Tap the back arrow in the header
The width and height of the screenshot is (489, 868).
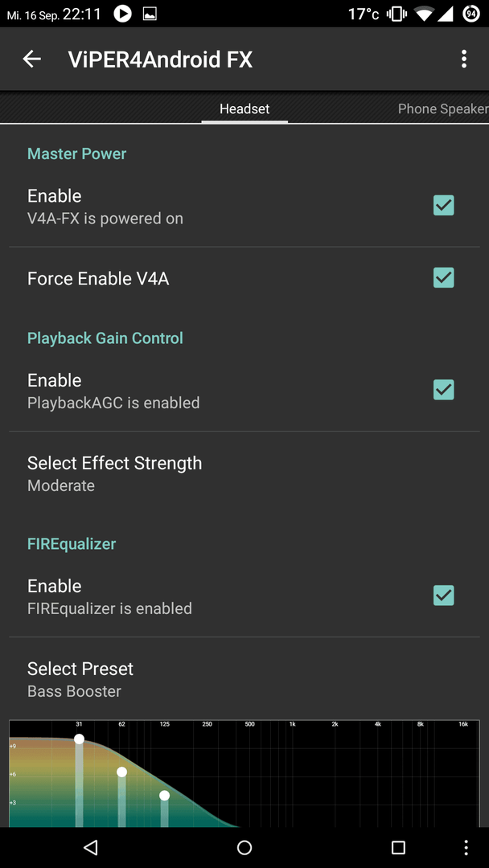[31, 59]
